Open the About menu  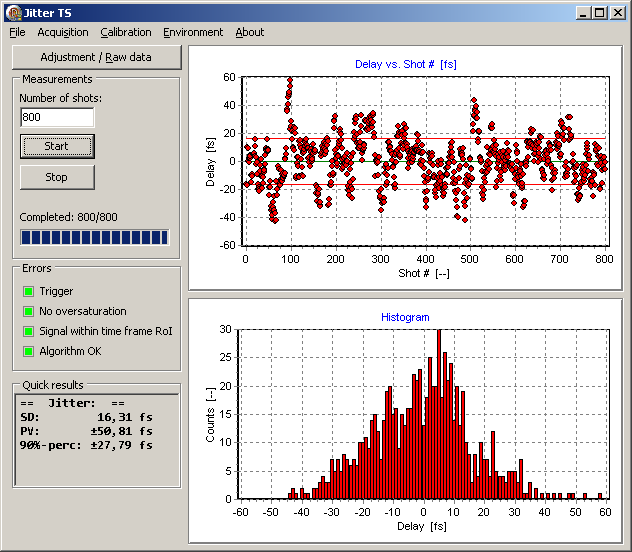tap(250, 32)
